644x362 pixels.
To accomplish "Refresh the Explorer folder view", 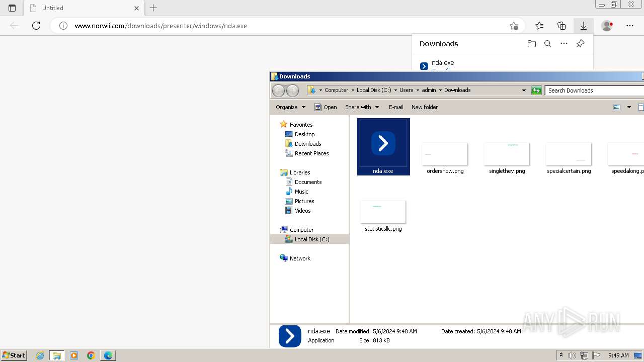I will tap(536, 90).
